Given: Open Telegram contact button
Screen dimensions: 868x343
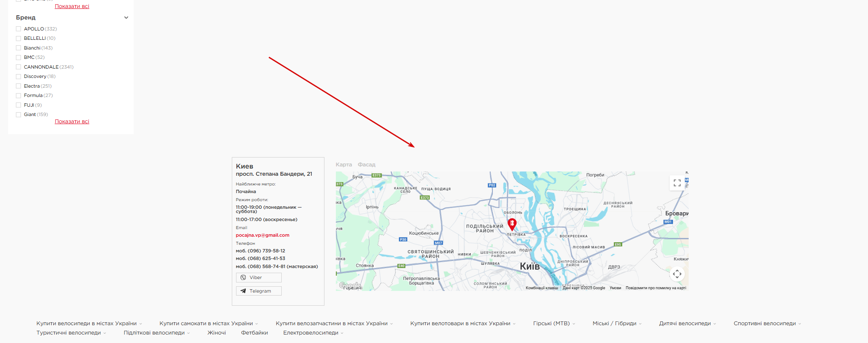Looking at the screenshot, I should [x=258, y=291].
